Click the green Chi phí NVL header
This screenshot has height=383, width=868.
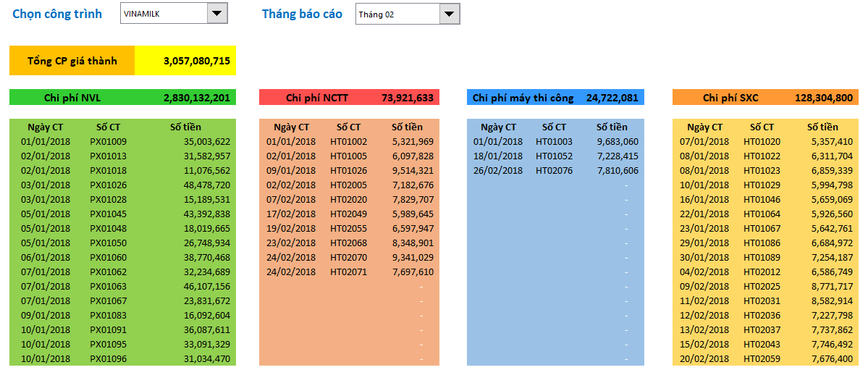(72, 98)
